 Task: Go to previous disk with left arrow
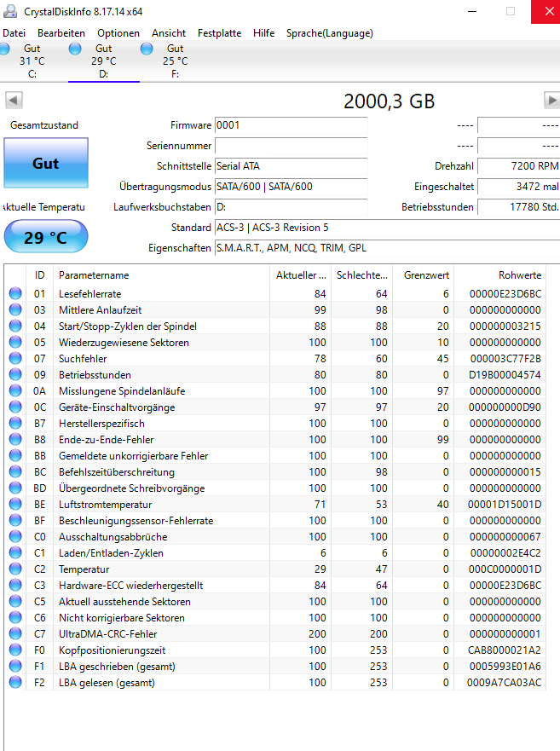click(14, 101)
